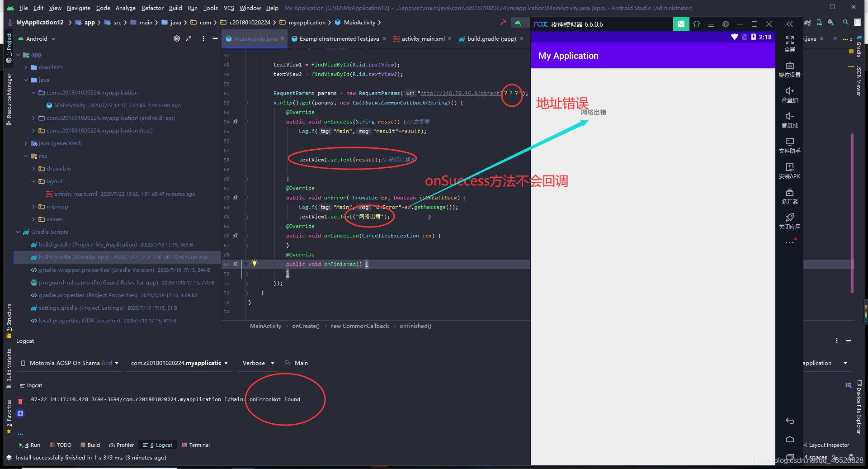Click Nox emulator back arrow button
Viewport: 868px width, 469px height.
(x=789, y=421)
